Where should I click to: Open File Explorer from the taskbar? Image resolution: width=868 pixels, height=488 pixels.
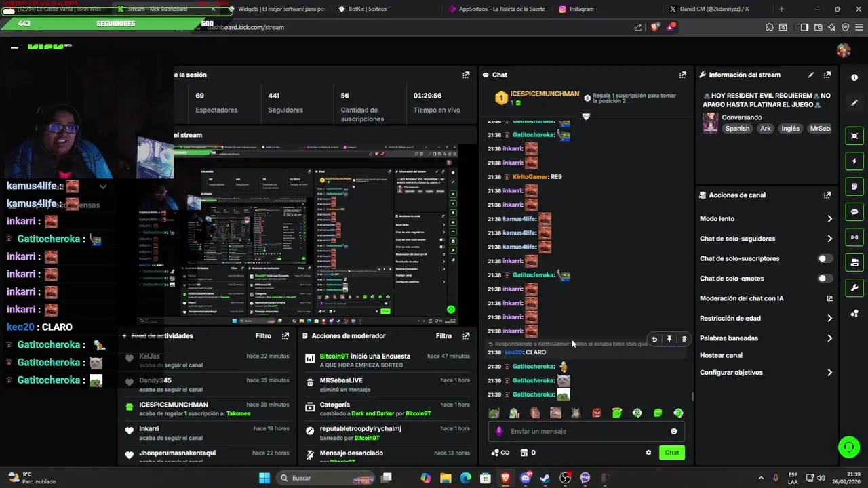(446, 478)
